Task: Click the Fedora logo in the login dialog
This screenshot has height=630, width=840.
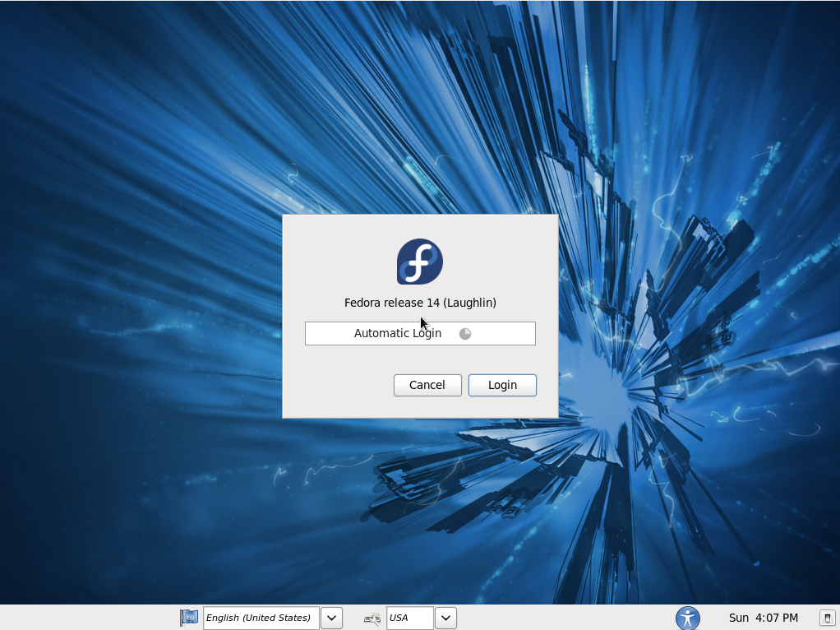Action: tap(419, 262)
